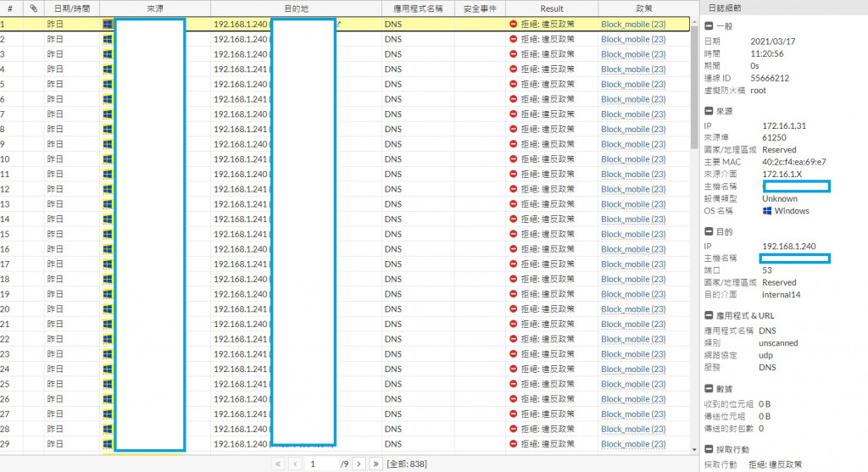868x472 pixels.
Task: Open Block_mobile (23) policy link in row 8
Action: tap(633, 129)
